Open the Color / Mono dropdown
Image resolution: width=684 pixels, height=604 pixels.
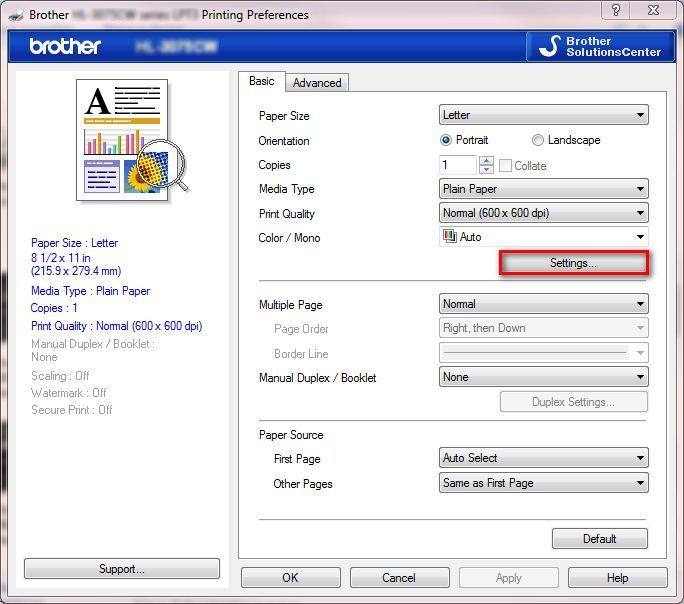coord(543,237)
